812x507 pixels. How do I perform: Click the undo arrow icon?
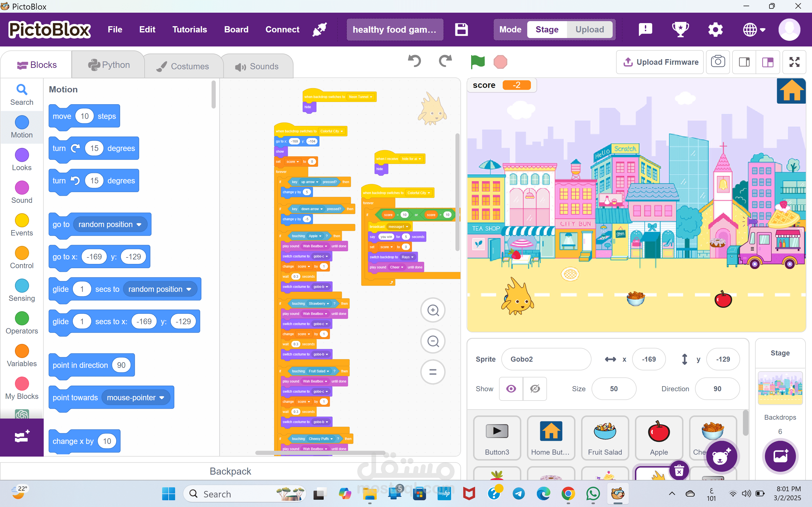tap(415, 61)
